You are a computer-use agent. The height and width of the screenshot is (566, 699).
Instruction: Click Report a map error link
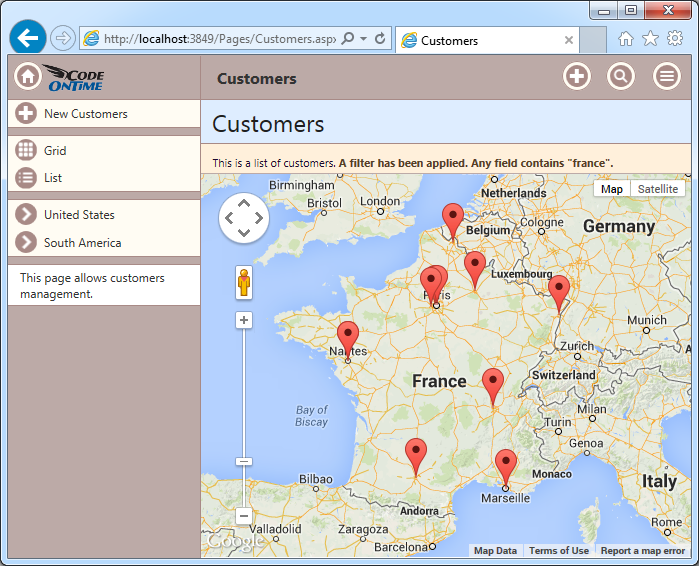(x=642, y=551)
